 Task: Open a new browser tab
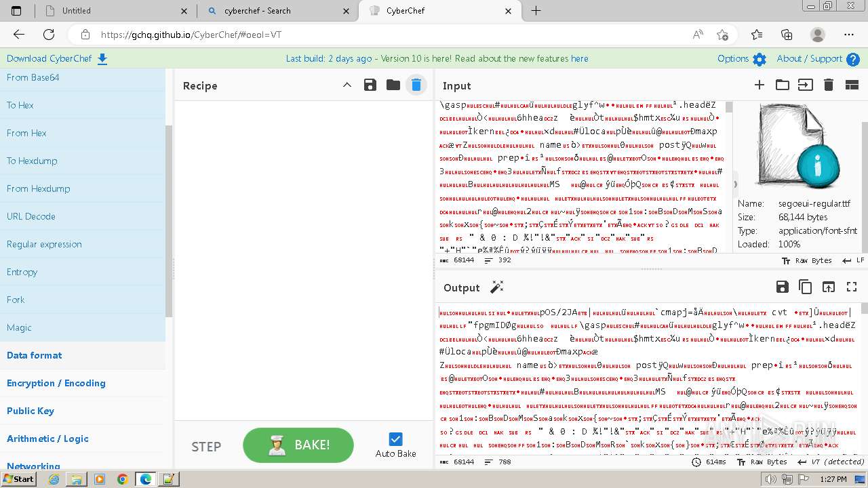(x=536, y=11)
